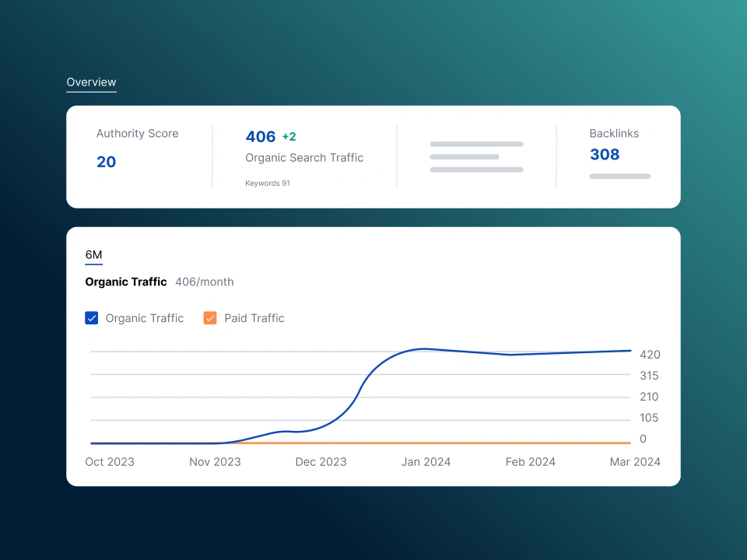747x560 pixels.
Task: Click the Nov 2023 axis label
Action: (215, 462)
